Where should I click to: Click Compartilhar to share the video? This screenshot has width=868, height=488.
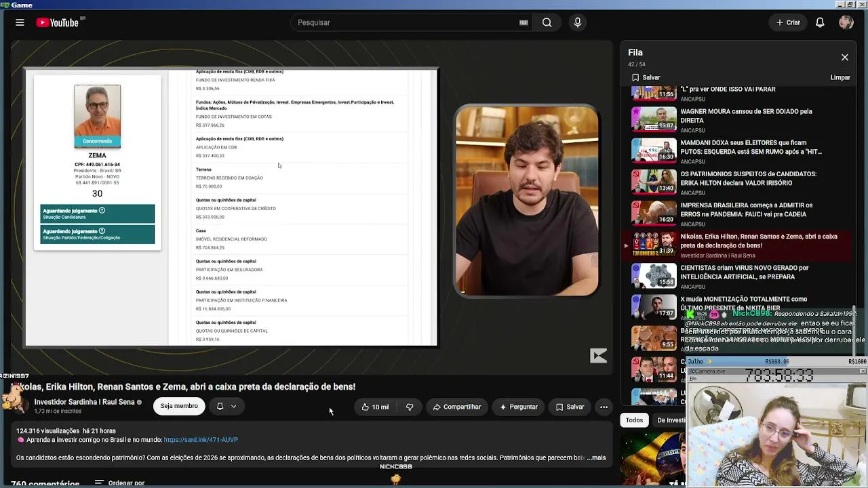click(x=457, y=407)
